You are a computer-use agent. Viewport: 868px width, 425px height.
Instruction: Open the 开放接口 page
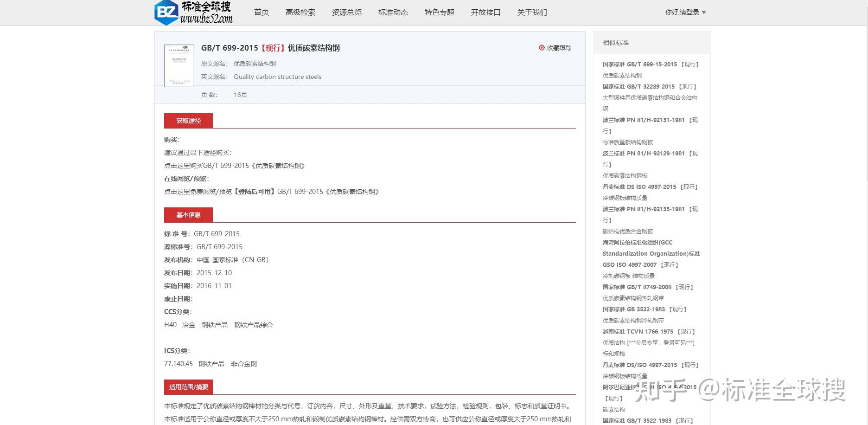pos(485,13)
